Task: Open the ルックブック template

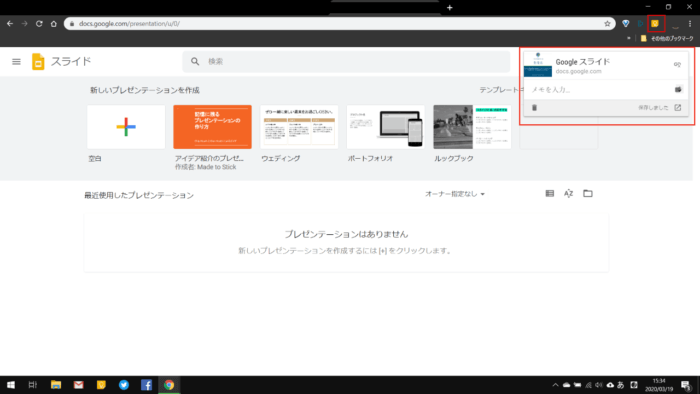Action: click(x=472, y=127)
